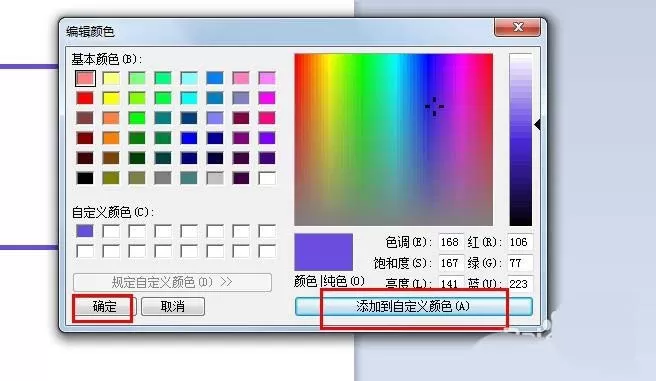Click the 确定 button

103,307
